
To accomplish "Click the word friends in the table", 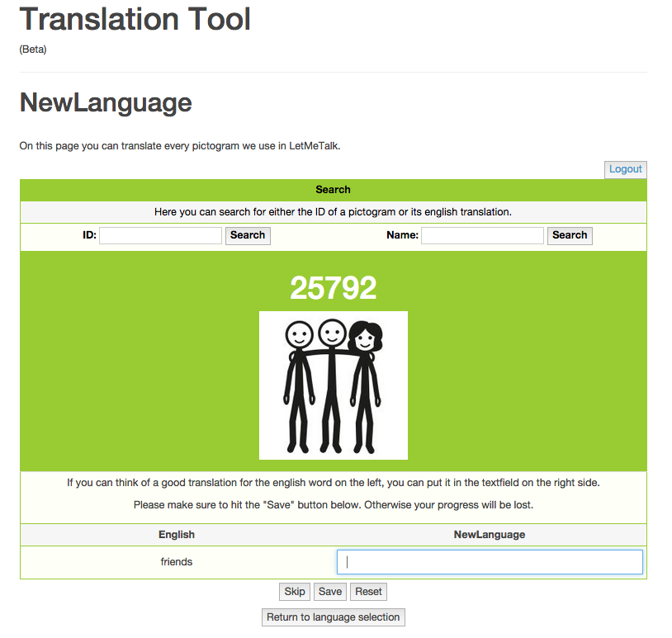I will [176, 561].
